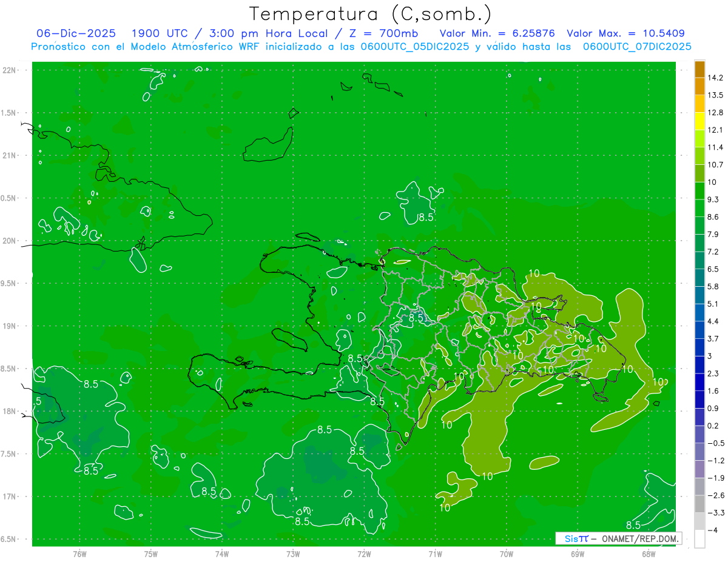The width and height of the screenshot is (728, 562).
Task: Click the latitude axis label "22N"
Action: (9, 70)
